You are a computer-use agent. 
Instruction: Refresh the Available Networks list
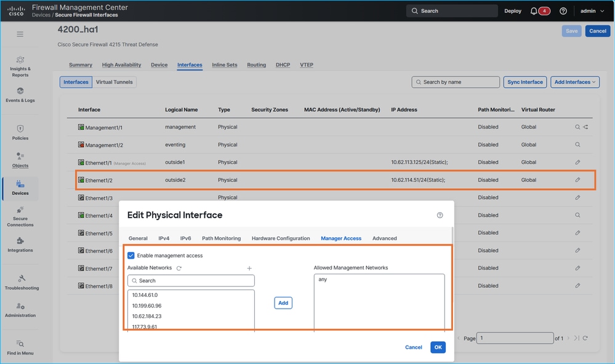(179, 269)
